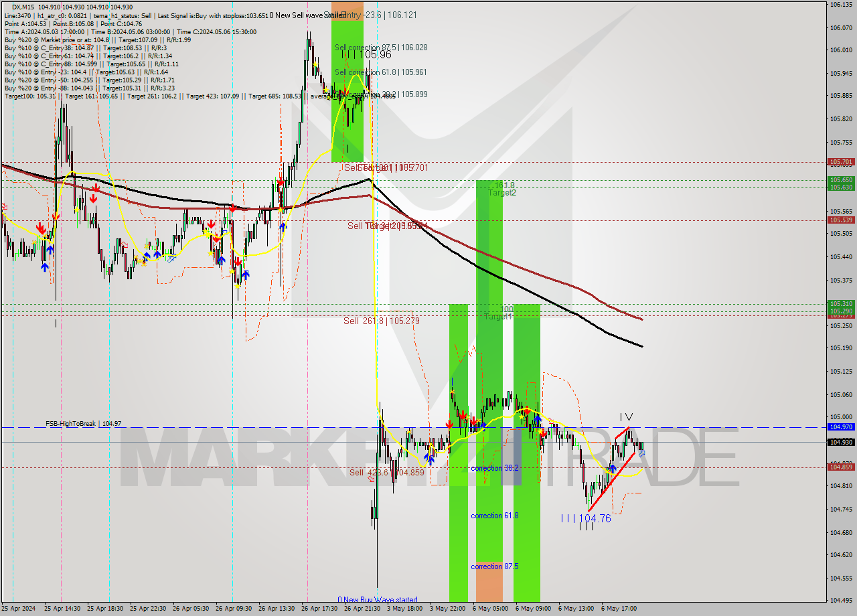
Task: Click '0 New Buy Wave started' text
Action: [378, 600]
